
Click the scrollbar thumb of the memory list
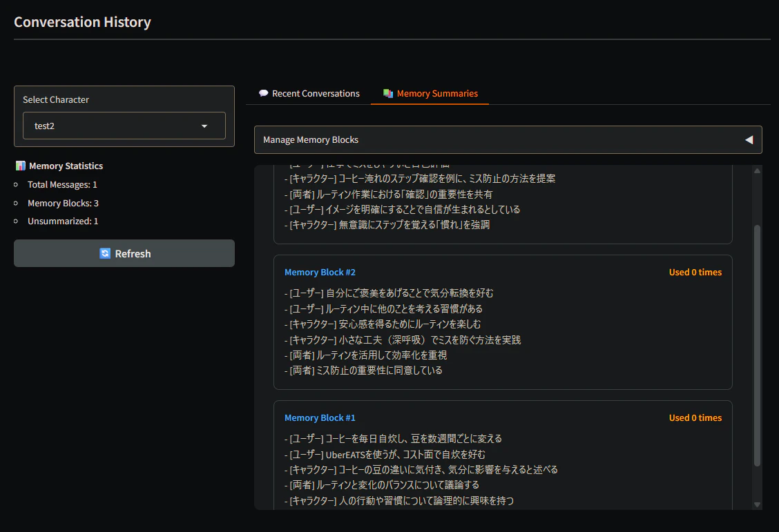[757, 346]
